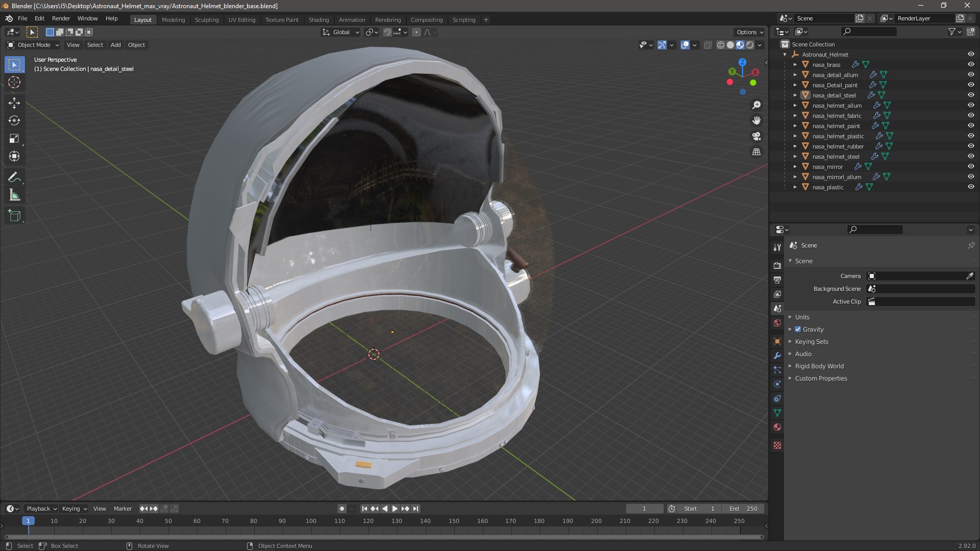Image resolution: width=980 pixels, height=551 pixels.
Task: Open the File menu
Action: coord(22,18)
